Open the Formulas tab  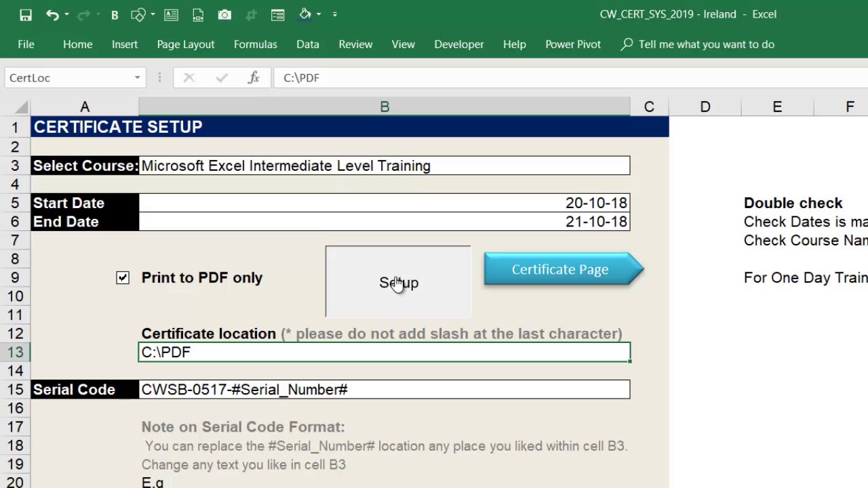(255, 44)
